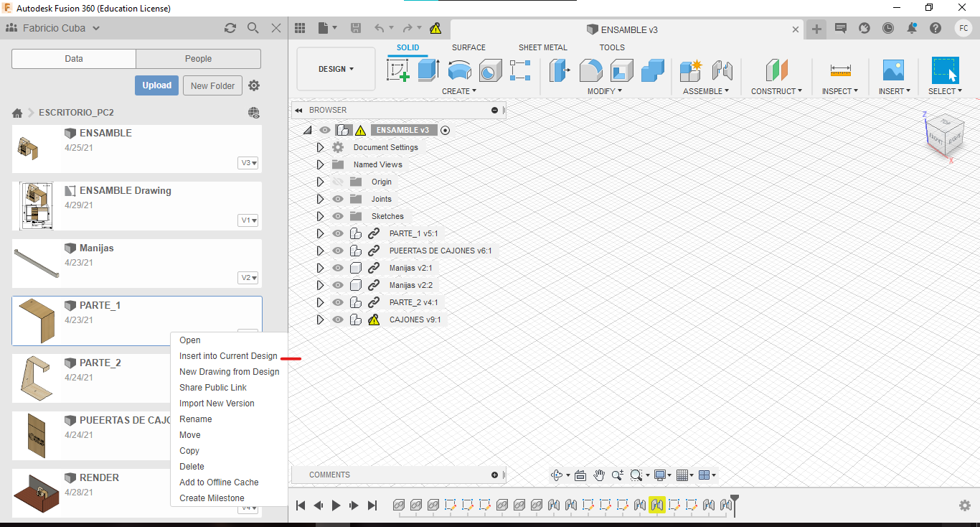Switch to the People tab in the data panel

[198, 59]
